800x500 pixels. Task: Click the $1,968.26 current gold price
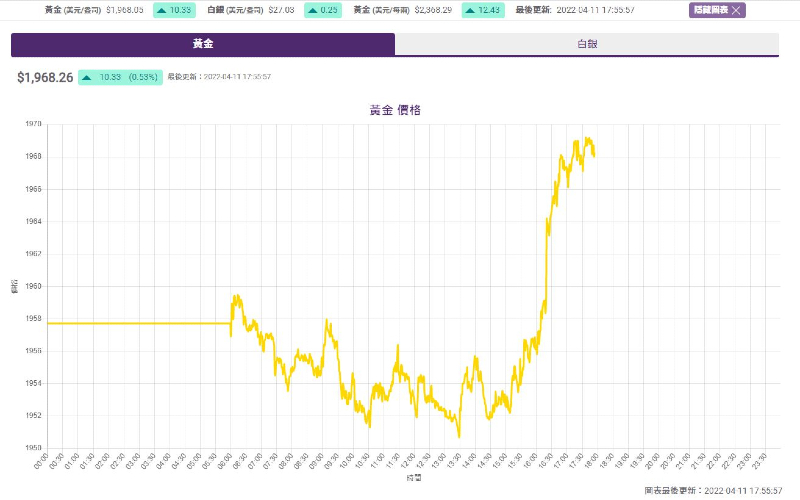click(x=45, y=77)
